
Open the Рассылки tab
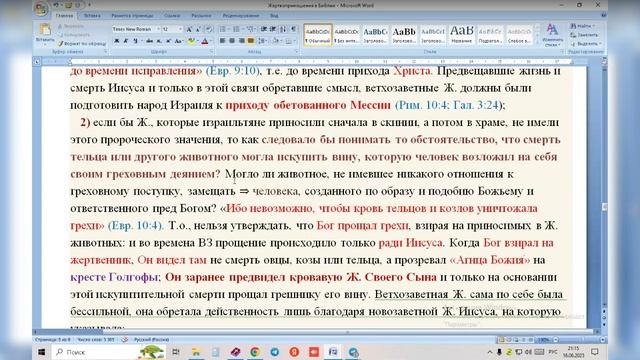(202, 16)
